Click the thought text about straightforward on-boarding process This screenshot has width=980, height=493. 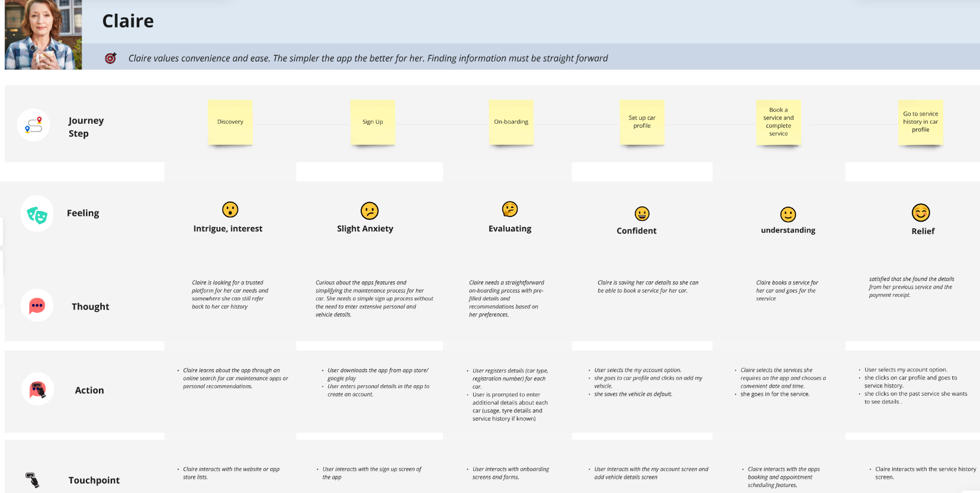coord(506,299)
